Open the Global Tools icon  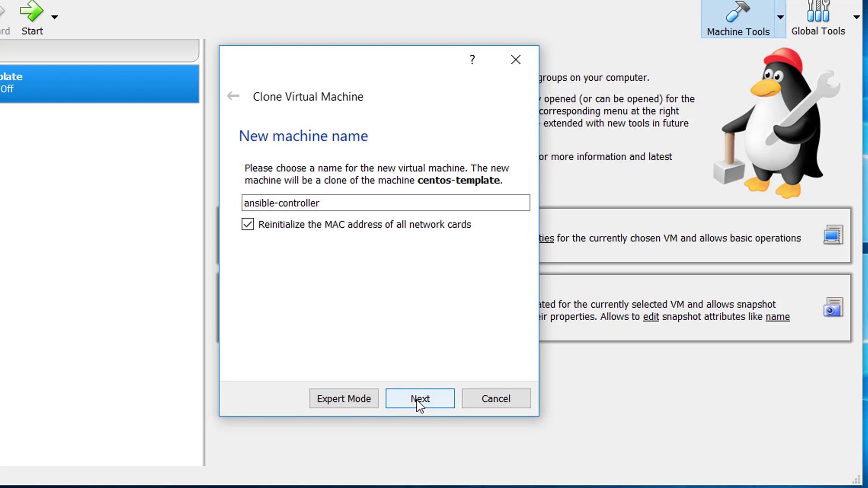818,12
